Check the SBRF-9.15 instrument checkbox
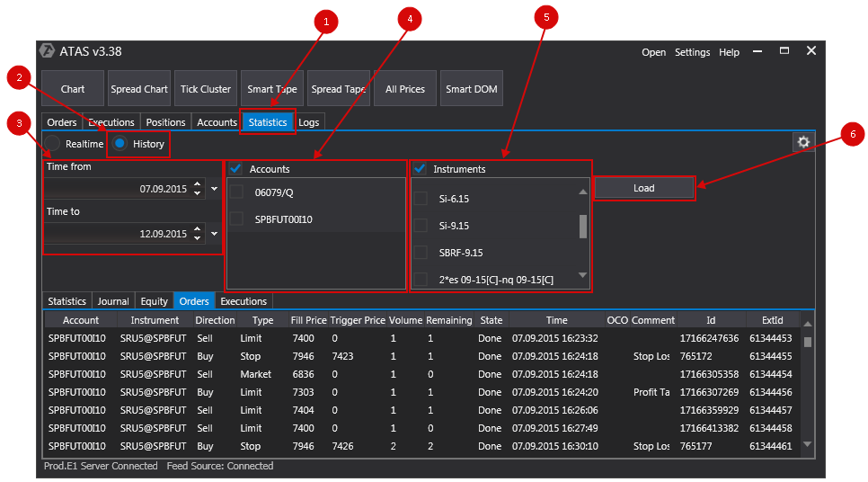The height and width of the screenshot is (482, 868). [421, 253]
